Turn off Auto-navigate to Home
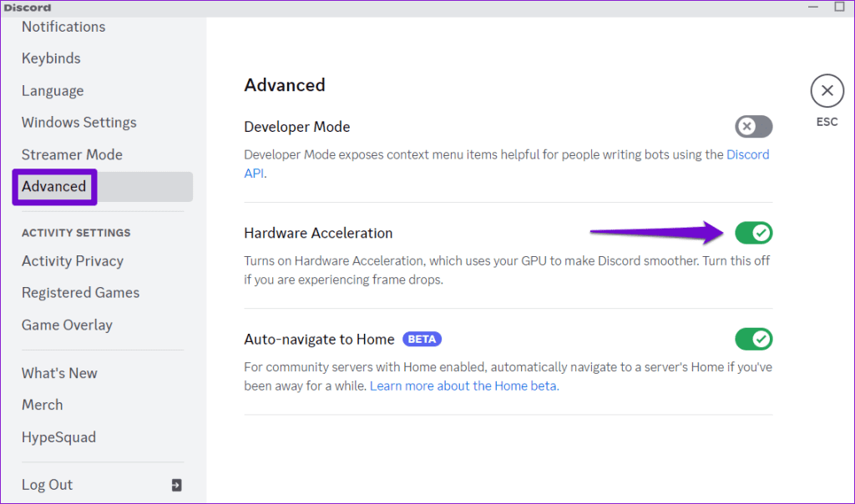855x504 pixels. click(753, 339)
